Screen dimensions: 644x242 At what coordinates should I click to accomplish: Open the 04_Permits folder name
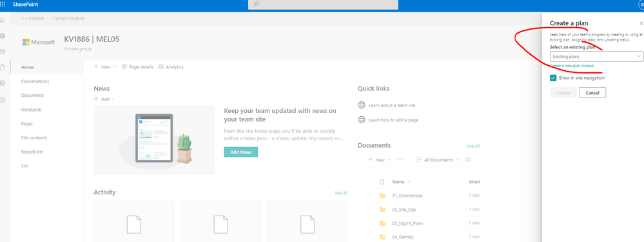(x=403, y=237)
